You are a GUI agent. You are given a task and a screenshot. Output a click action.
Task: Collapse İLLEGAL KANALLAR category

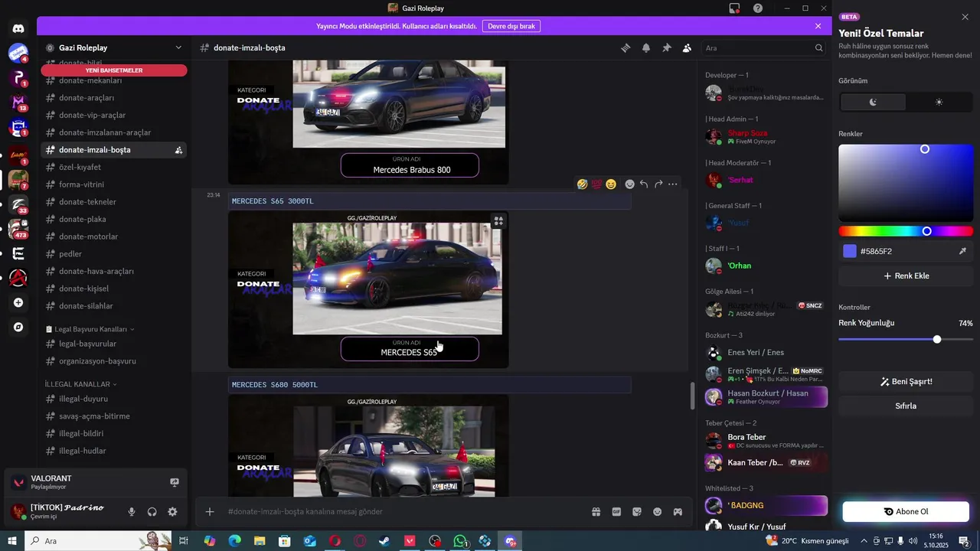click(x=80, y=384)
